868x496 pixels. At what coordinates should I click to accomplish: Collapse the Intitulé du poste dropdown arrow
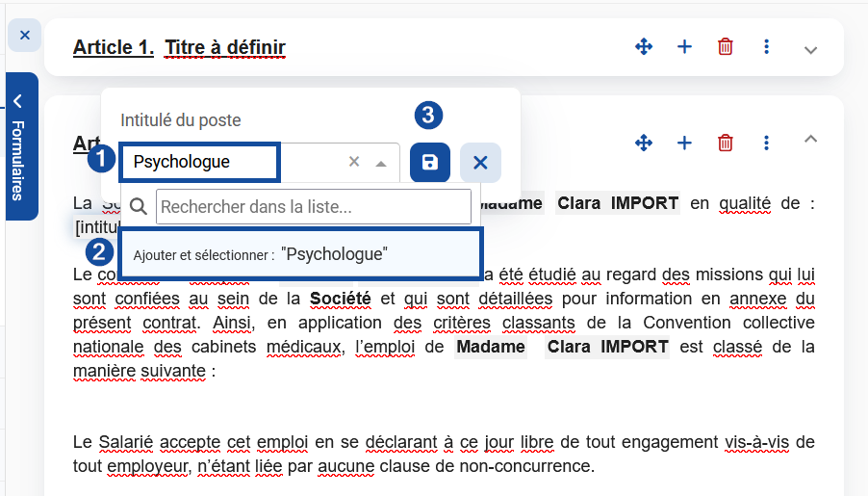coord(381,164)
